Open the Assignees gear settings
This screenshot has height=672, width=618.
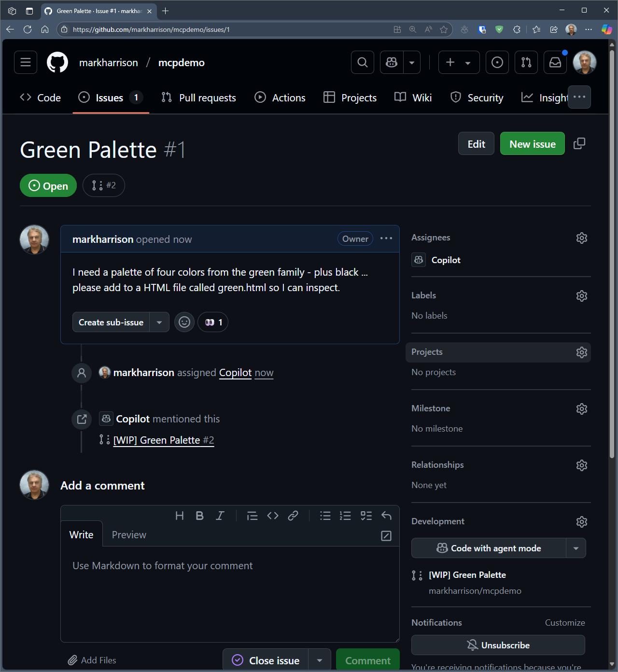[581, 238]
